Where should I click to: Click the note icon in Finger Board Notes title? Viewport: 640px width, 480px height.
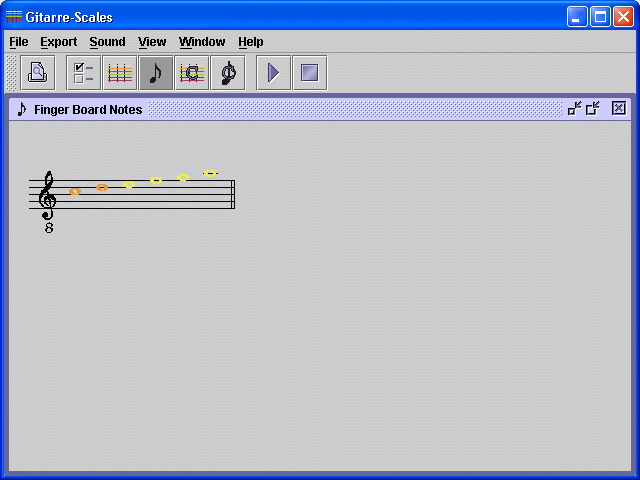(x=22, y=109)
